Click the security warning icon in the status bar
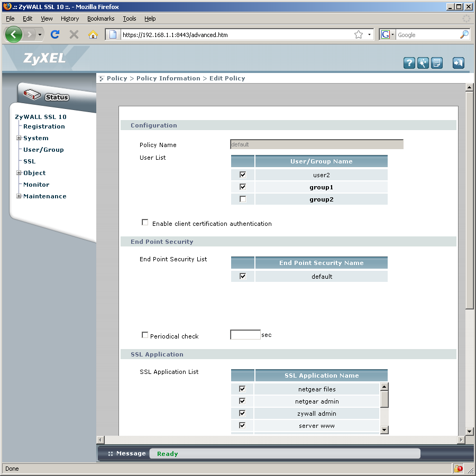The image size is (476, 476). [x=458, y=469]
